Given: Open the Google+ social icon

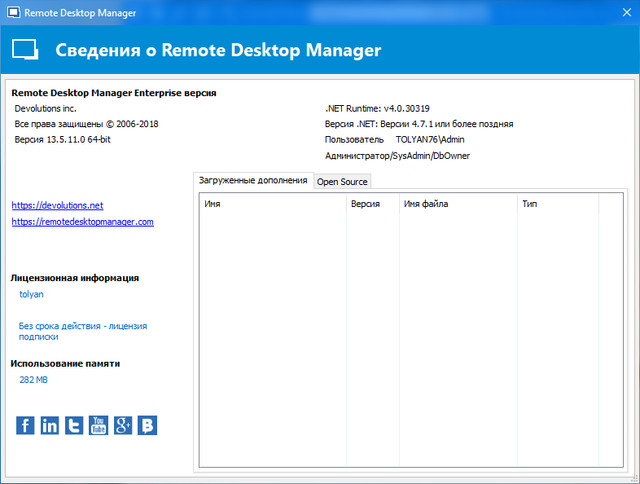Looking at the screenshot, I should [x=123, y=425].
